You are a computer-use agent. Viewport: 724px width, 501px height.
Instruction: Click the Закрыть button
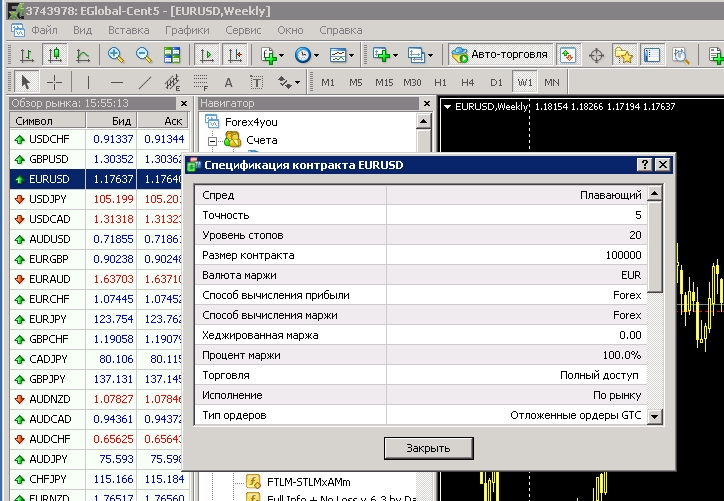pyautogui.click(x=428, y=448)
